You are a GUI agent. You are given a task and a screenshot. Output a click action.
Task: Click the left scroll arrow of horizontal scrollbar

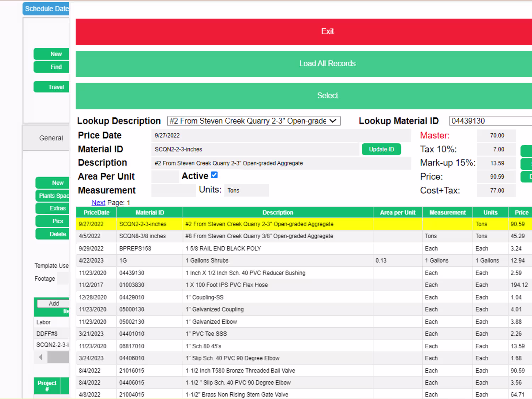[x=40, y=357]
